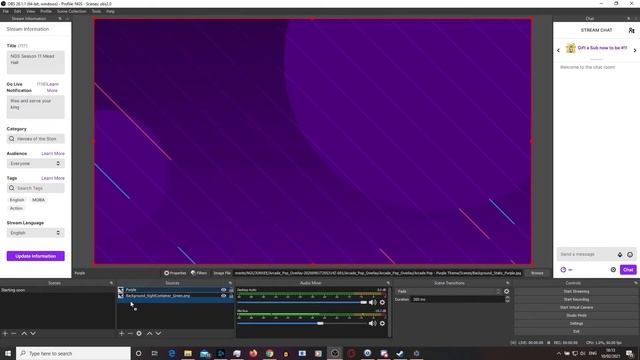640x360 pixels.
Task: Go to next gift leaderboard entry
Action: 635,50
